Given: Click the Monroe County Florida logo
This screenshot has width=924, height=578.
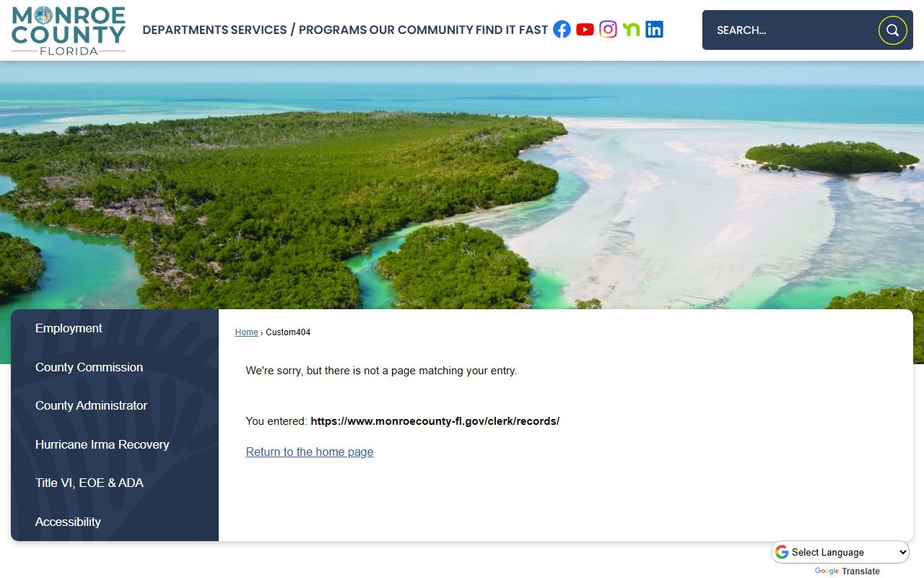Looking at the screenshot, I should tap(69, 30).
